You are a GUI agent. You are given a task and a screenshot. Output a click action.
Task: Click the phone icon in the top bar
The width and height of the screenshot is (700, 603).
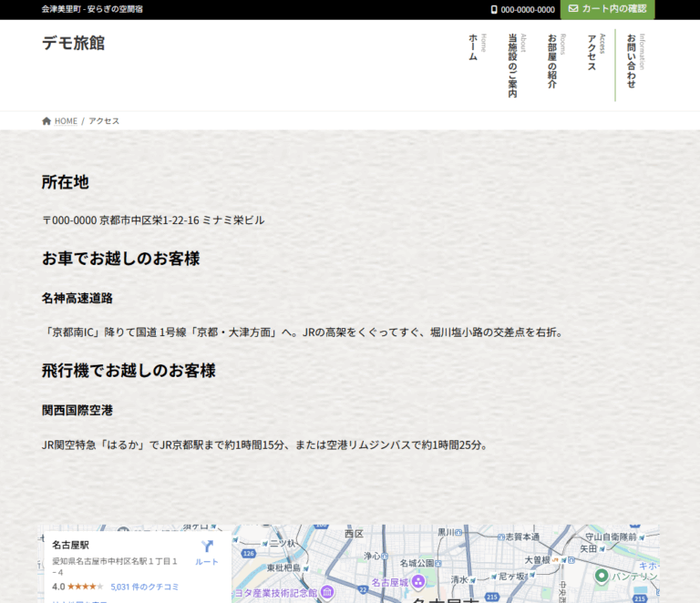point(494,9)
